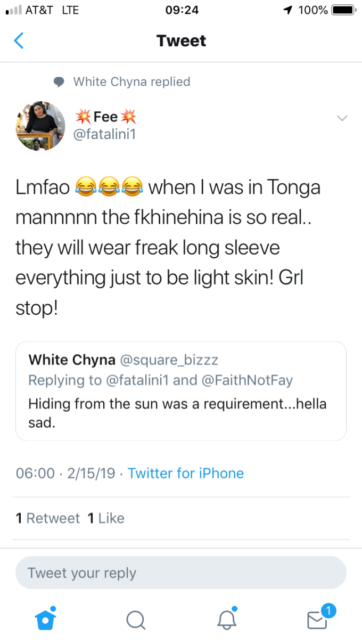Open Fee's profile picture
This screenshot has height=644, width=362.
tap(40, 126)
